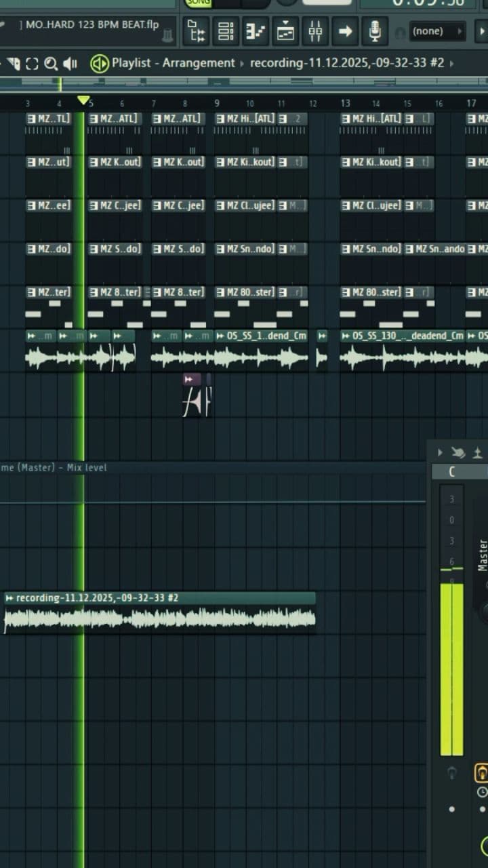
Task: Click the Mix level automation line
Action: click(213, 502)
